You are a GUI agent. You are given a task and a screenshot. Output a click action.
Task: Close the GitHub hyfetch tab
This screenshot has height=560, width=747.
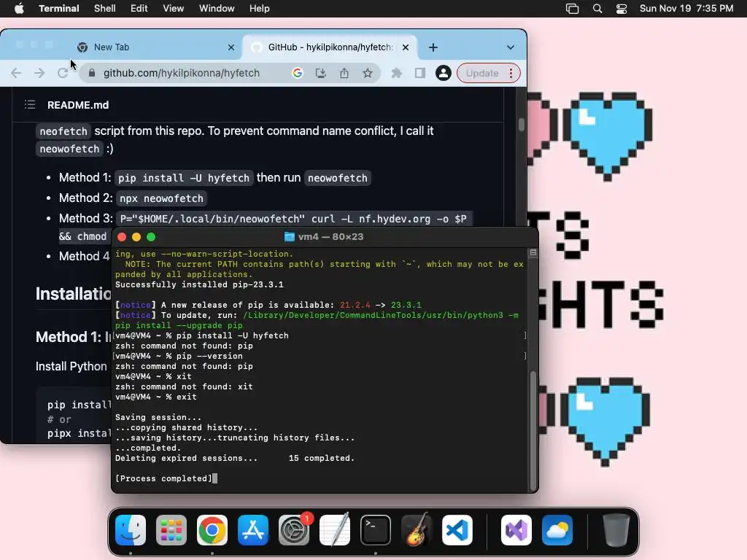tap(406, 47)
